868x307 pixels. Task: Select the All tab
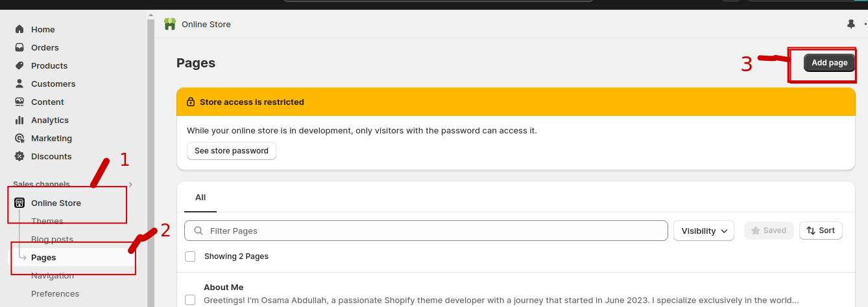tap(200, 197)
